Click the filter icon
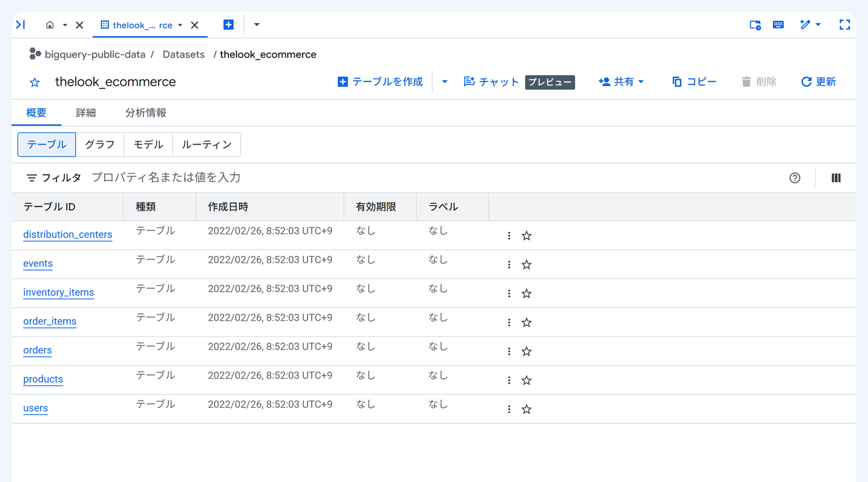The image size is (868, 482). (31, 178)
